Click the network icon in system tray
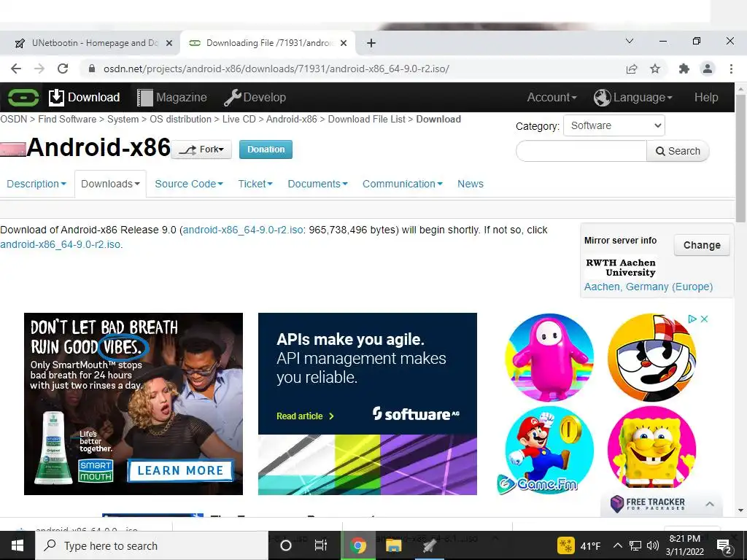The image size is (747, 560). pos(635,545)
